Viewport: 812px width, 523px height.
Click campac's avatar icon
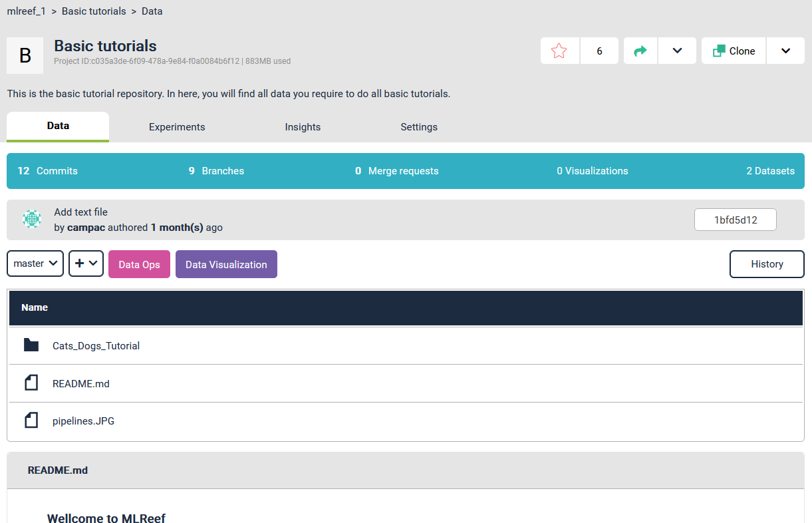point(32,219)
